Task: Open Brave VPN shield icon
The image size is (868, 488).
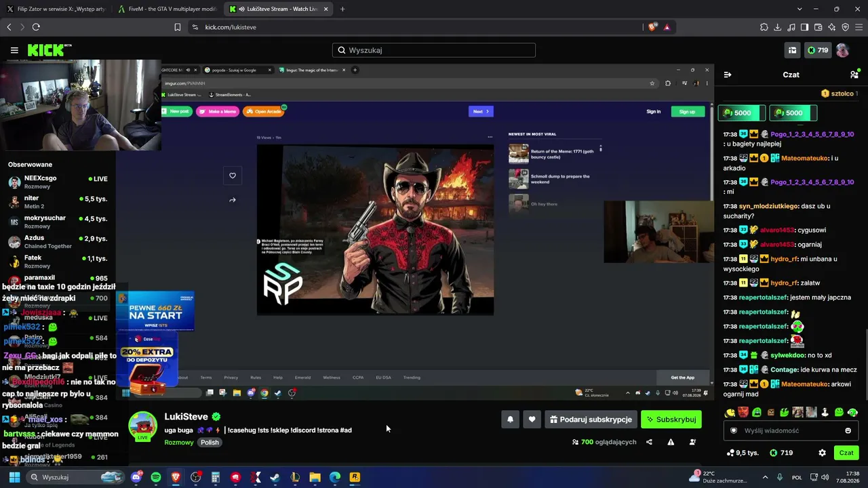Action: 846,27
